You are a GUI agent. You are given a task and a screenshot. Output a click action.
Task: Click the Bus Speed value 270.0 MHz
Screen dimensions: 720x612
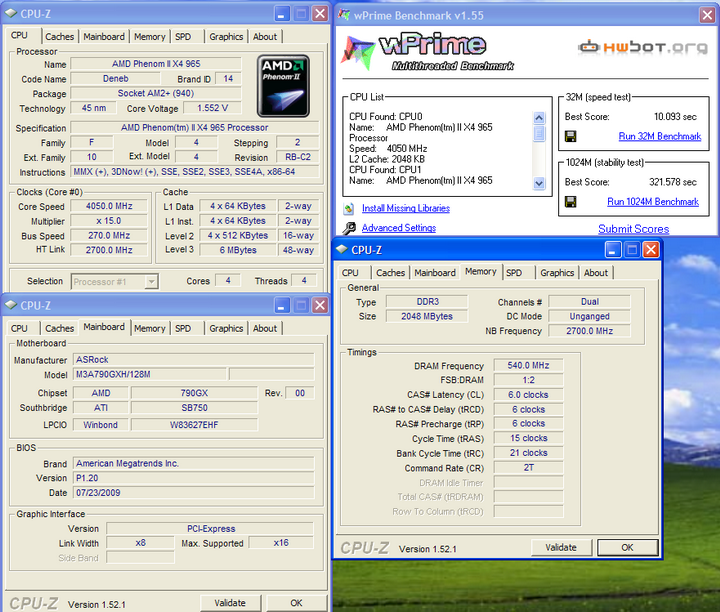point(109,236)
